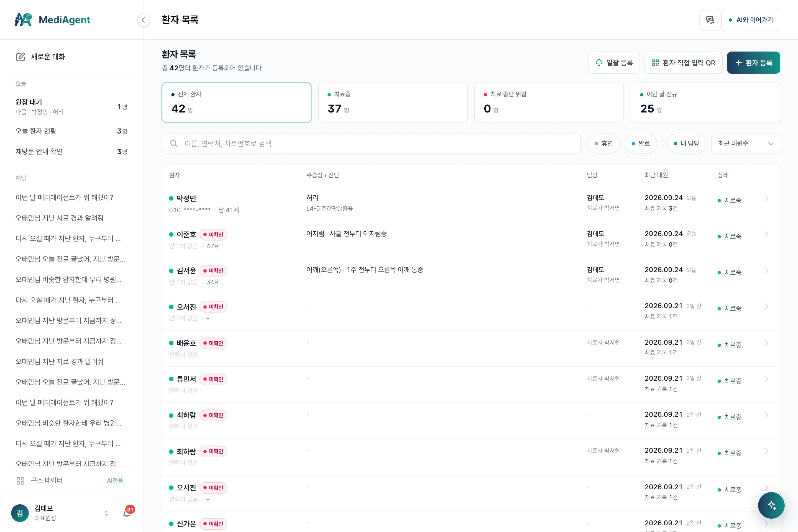Open 원장 대기 sidebar item
This screenshot has width=798, height=532.
(71, 106)
